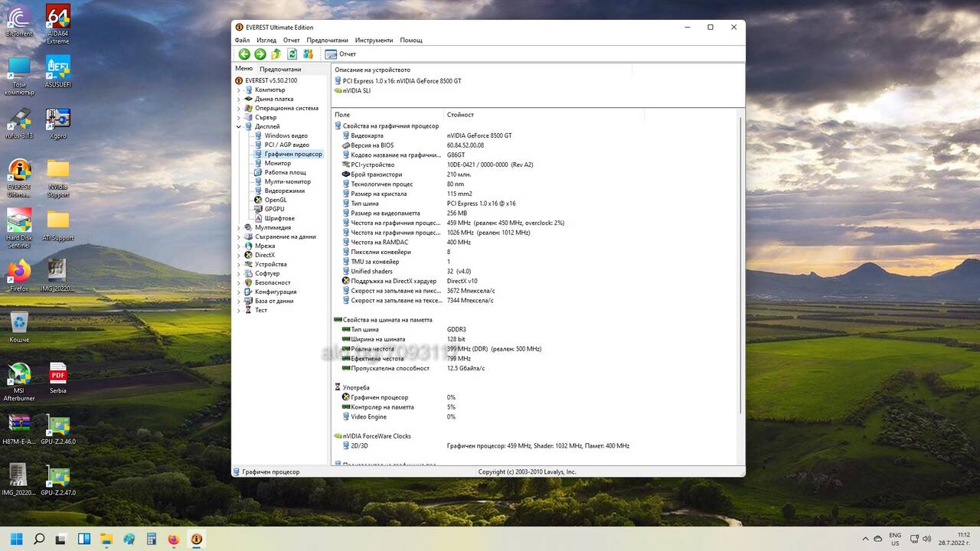Select Безопасност in the tree

coord(273,282)
